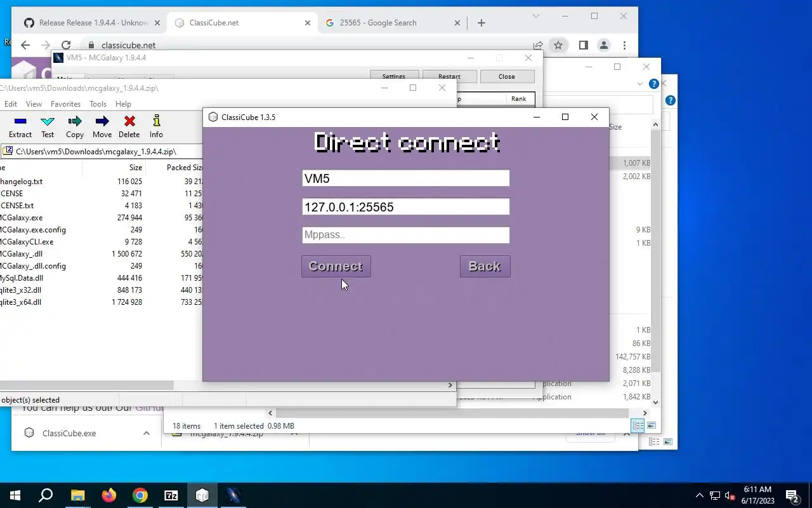
Task: Click the 7-Zip horizontal scrollbar right arrow
Action: click(x=450, y=385)
